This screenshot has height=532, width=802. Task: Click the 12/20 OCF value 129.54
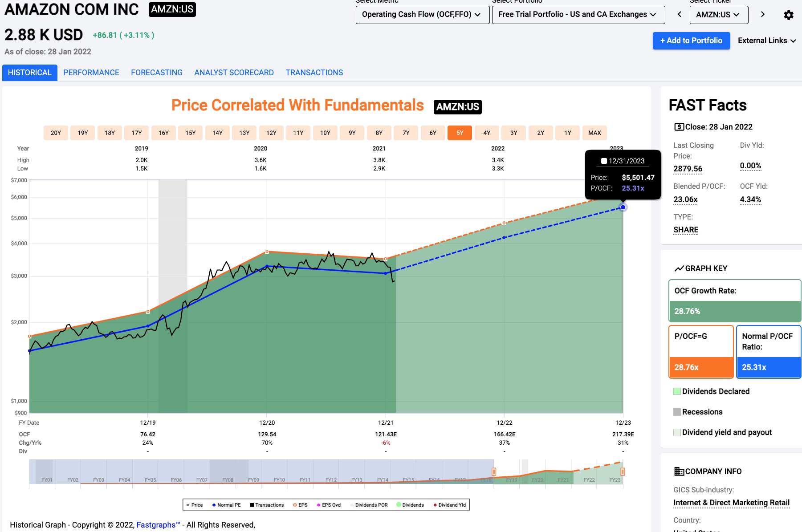[x=267, y=434]
